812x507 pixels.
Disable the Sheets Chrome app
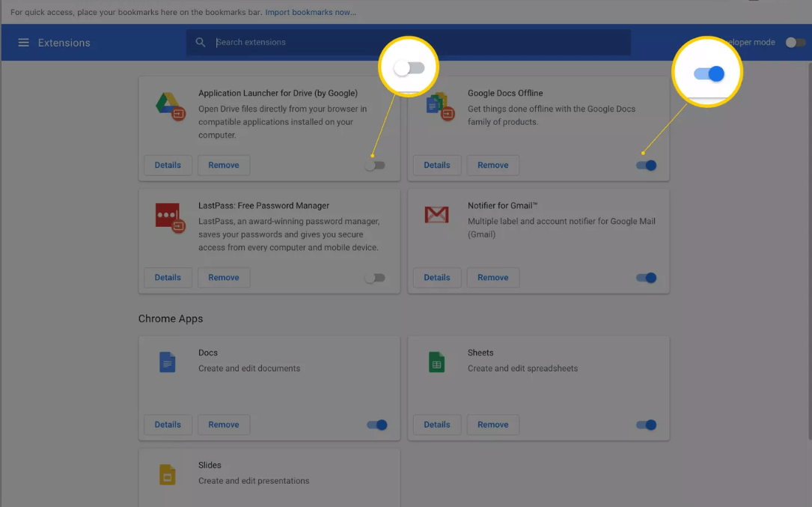coord(647,425)
